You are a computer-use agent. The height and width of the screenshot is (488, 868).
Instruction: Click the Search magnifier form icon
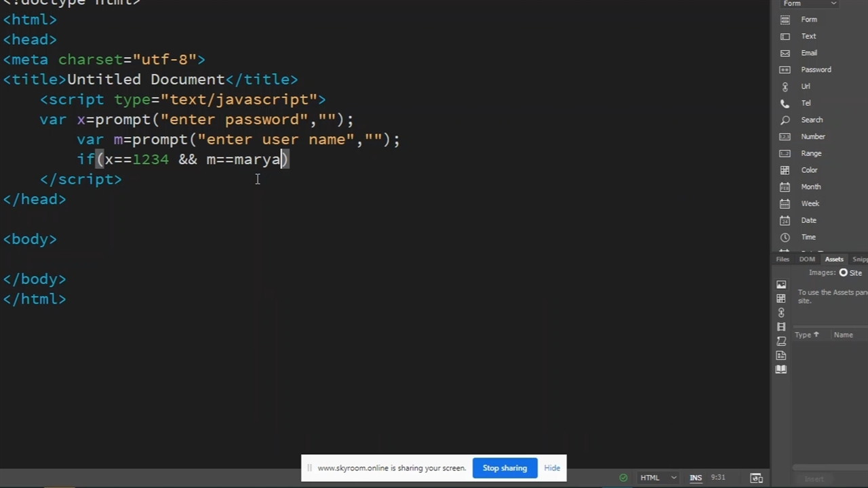pos(785,120)
